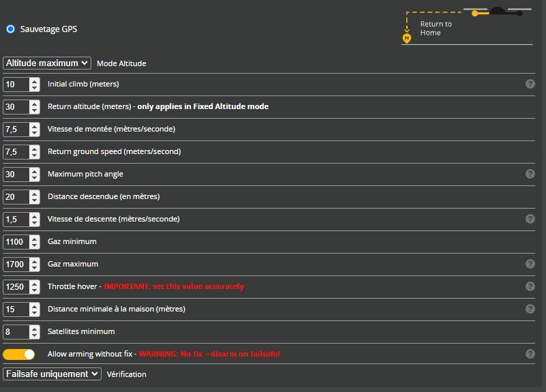Screen dimensions: 546x392
Task: Click stepper arrows for Return ground speed
Action: [35, 152]
